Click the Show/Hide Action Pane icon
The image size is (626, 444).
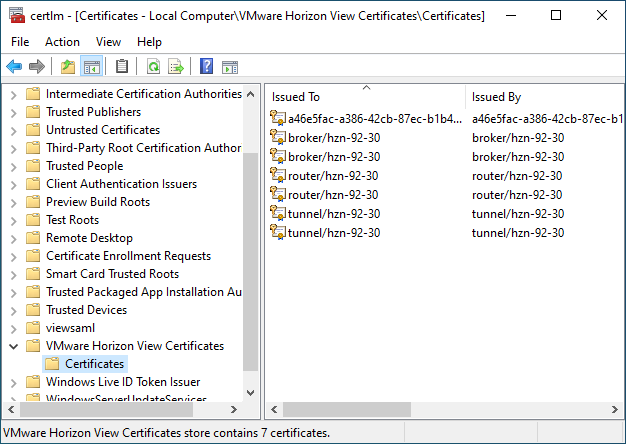(x=230, y=67)
